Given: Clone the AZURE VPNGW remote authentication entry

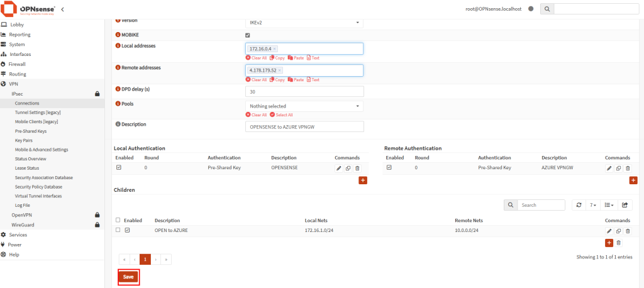Looking at the screenshot, I should (x=619, y=169).
